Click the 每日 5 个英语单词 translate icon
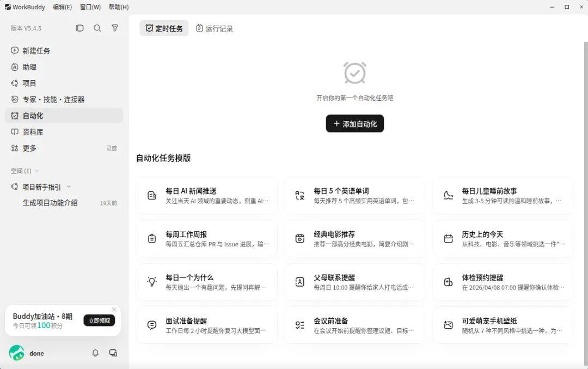 pyautogui.click(x=300, y=196)
